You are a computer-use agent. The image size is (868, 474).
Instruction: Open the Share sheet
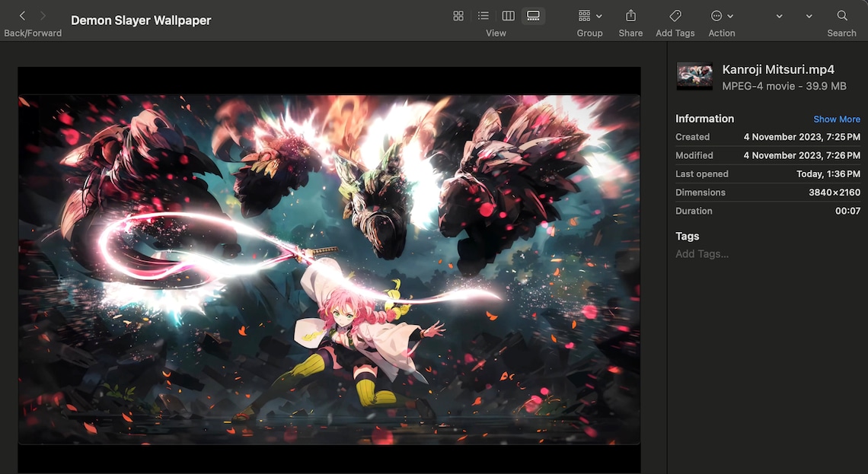coord(630,15)
